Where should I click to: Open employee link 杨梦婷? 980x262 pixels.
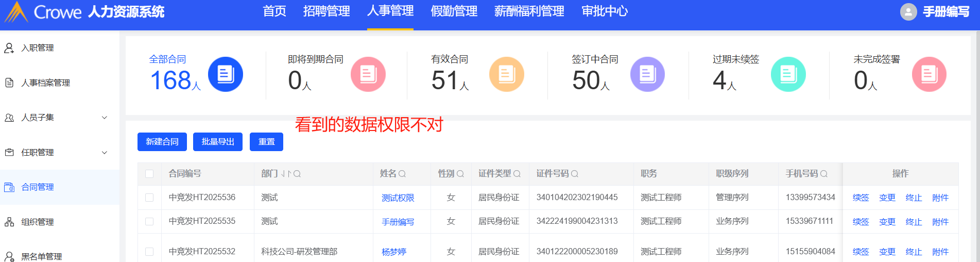(x=394, y=252)
